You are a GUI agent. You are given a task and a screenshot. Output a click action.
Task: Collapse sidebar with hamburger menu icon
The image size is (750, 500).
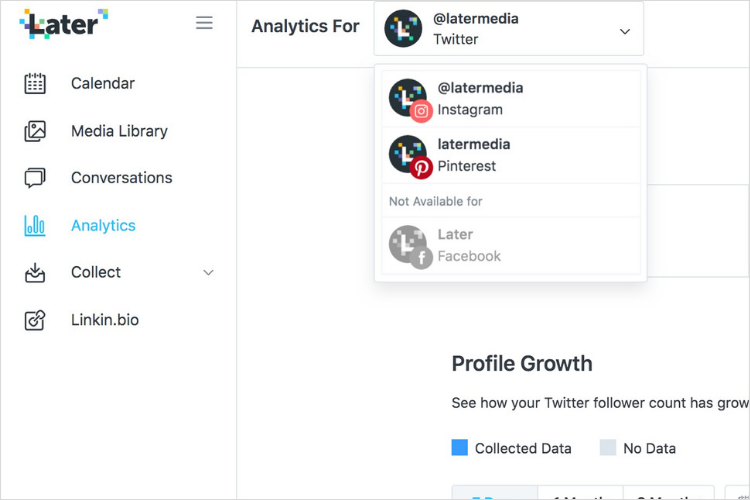204,23
